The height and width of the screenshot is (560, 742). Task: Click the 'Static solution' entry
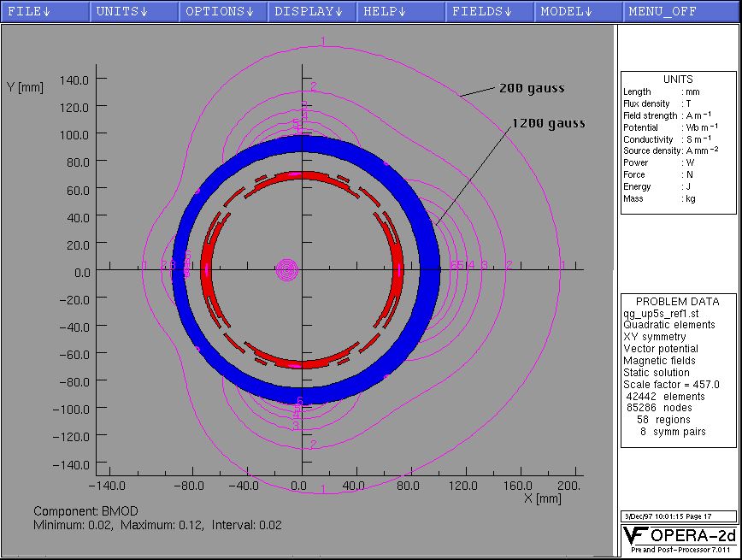[x=657, y=373]
